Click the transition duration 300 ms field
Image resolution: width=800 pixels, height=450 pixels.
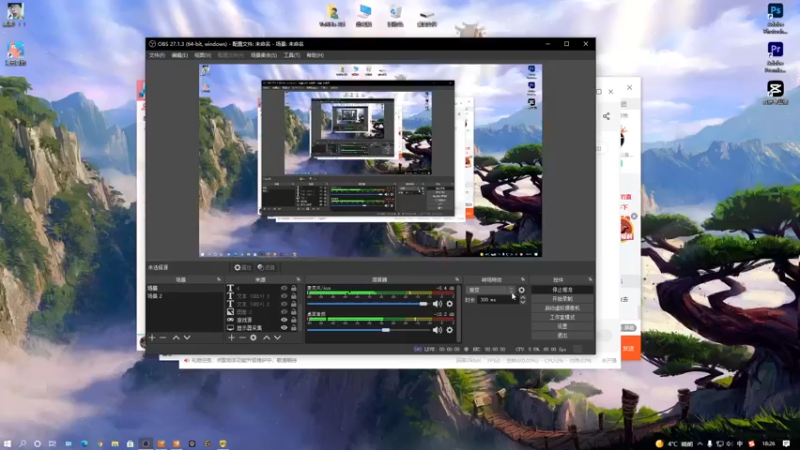pyautogui.click(x=498, y=300)
